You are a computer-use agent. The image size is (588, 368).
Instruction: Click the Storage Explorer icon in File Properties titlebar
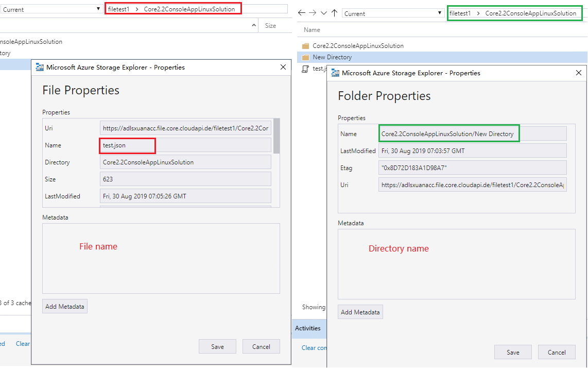(39, 67)
